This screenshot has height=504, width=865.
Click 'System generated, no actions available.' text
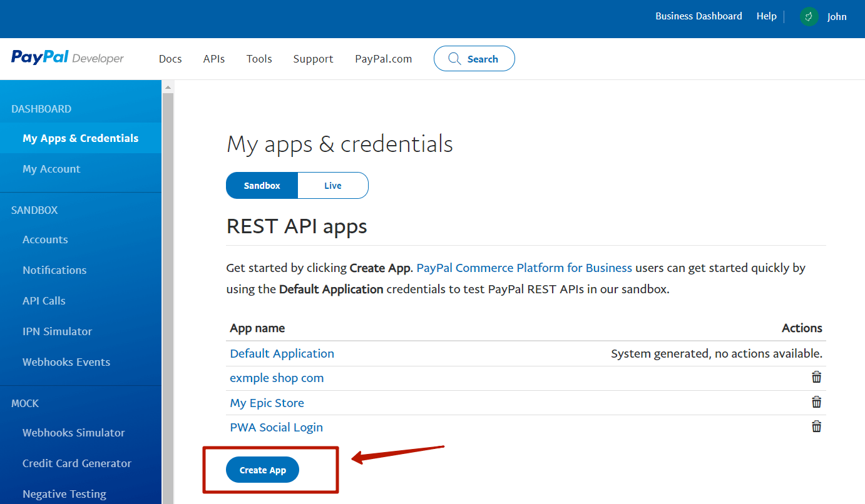[x=717, y=353]
